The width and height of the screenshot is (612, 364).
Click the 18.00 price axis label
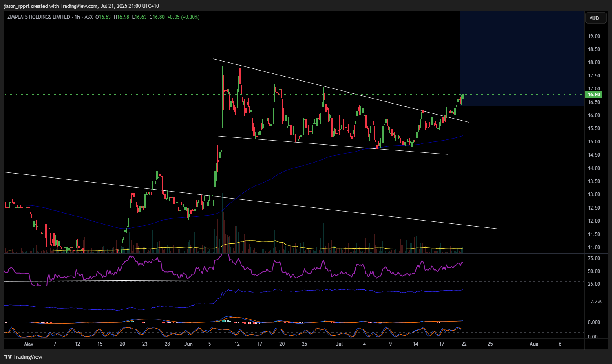tap(594, 62)
